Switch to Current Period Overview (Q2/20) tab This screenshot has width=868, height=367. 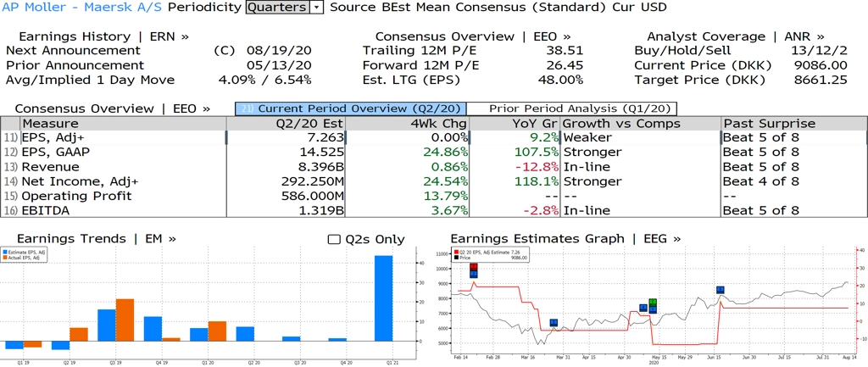(x=350, y=108)
